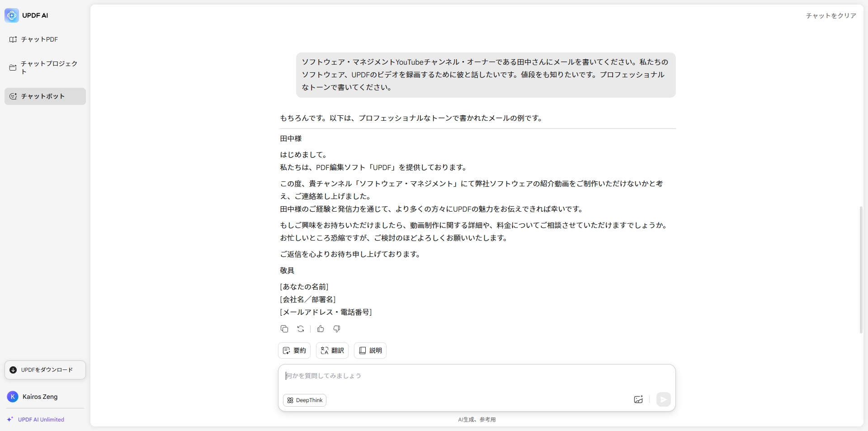Focus the chat message input field
This screenshot has width=868, height=431.
pos(476,376)
